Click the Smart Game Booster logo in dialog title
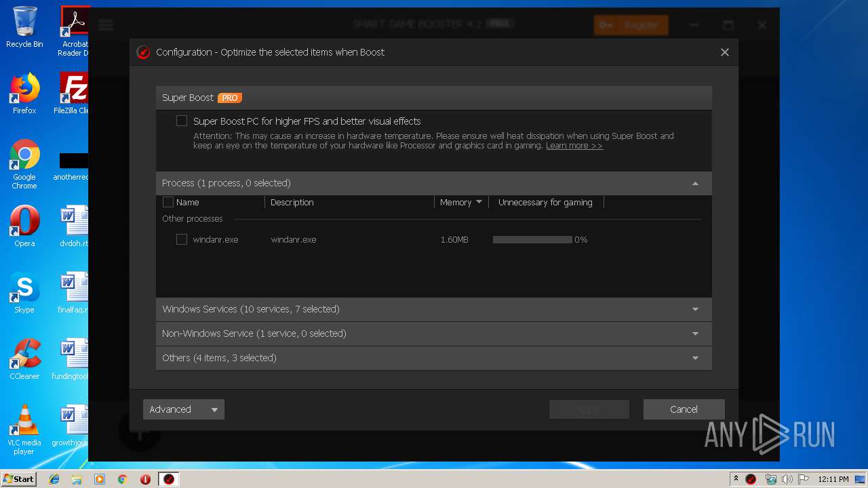 [x=143, y=52]
